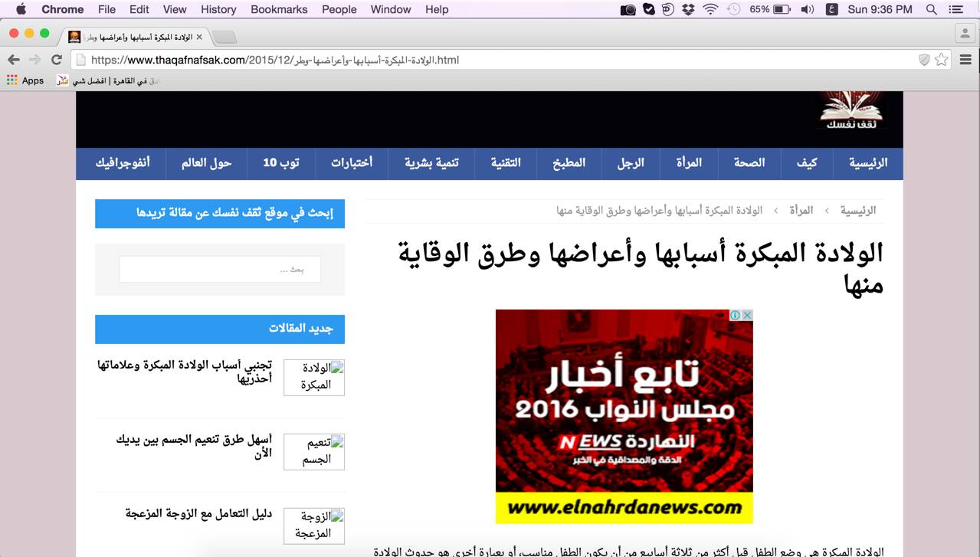Open Notification Center list icon
Image resolution: width=980 pixels, height=557 pixels.
956,9
